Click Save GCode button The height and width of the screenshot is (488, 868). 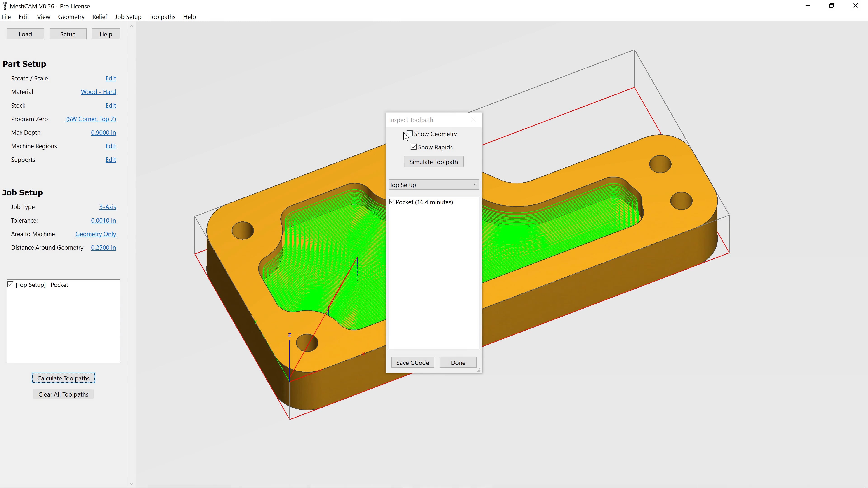413,362
